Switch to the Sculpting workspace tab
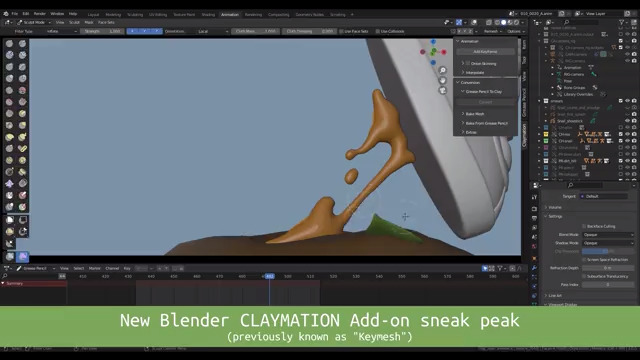Screen dimensions: 640x360 click(x=135, y=14)
